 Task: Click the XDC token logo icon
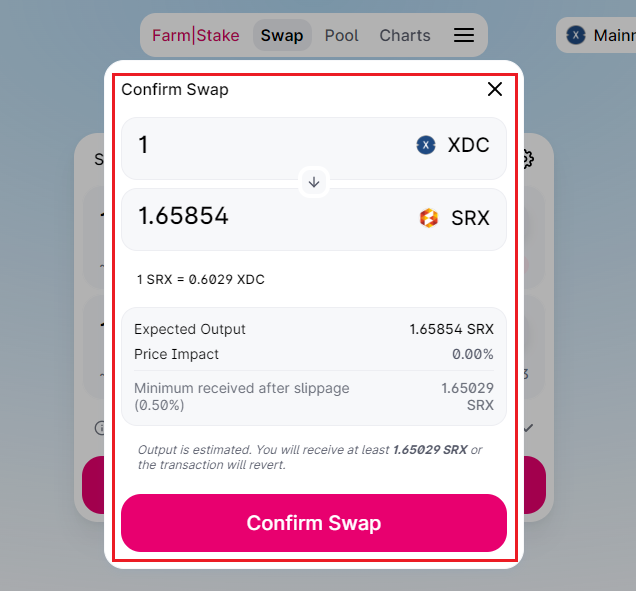(426, 145)
